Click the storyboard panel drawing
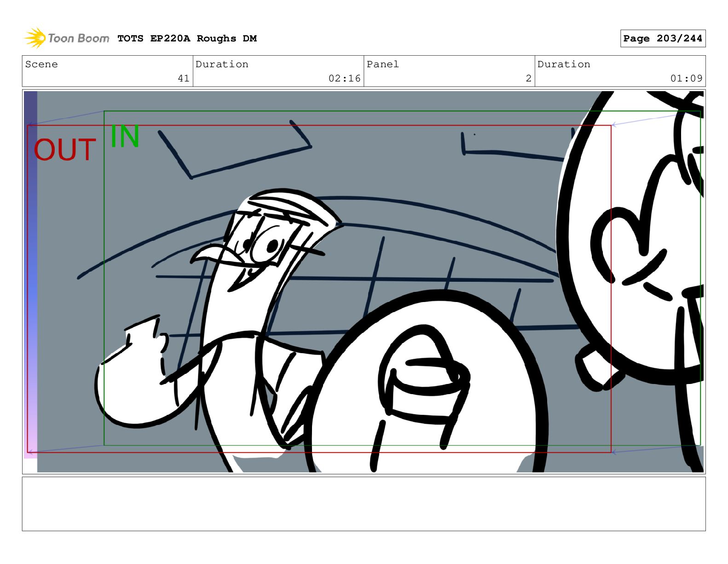 [364, 282]
